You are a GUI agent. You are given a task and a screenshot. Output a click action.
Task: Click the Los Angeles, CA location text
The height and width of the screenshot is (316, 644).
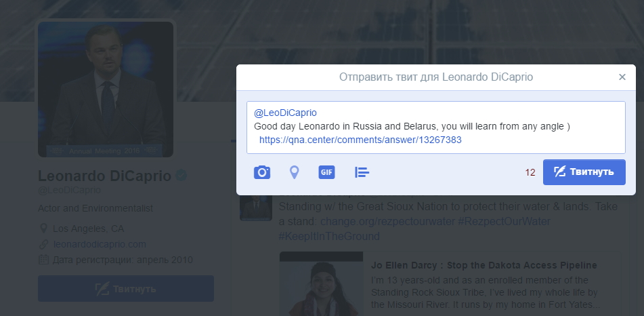pos(88,229)
